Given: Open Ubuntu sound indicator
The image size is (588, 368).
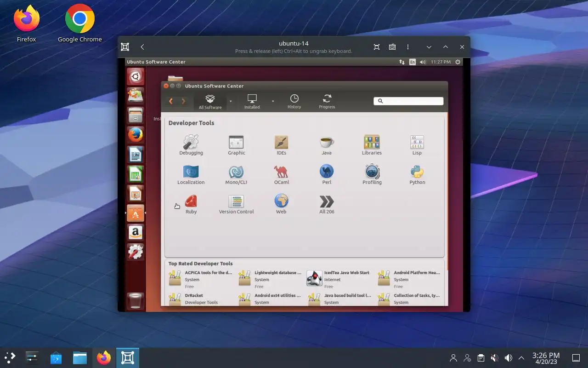Looking at the screenshot, I should tap(423, 62).
